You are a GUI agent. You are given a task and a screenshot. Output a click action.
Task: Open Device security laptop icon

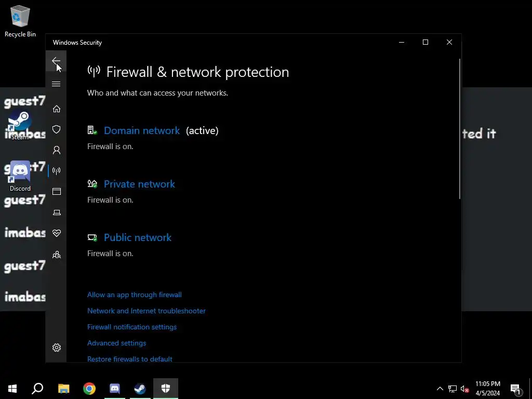[x=57, y=212]
